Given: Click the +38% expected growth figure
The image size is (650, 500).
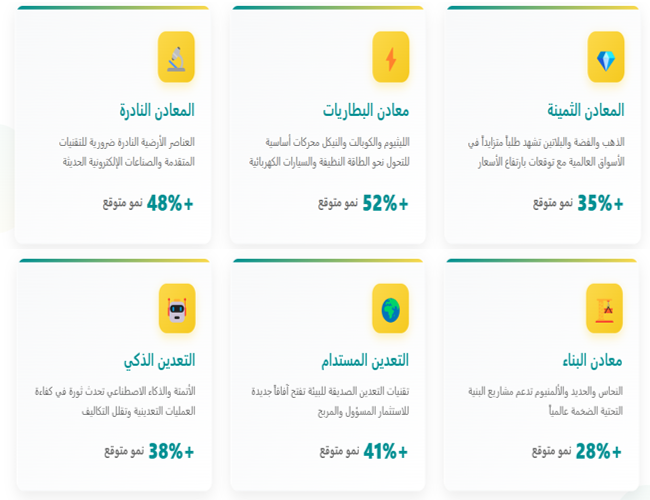Looking at the screenshot, I should [170, 451].
